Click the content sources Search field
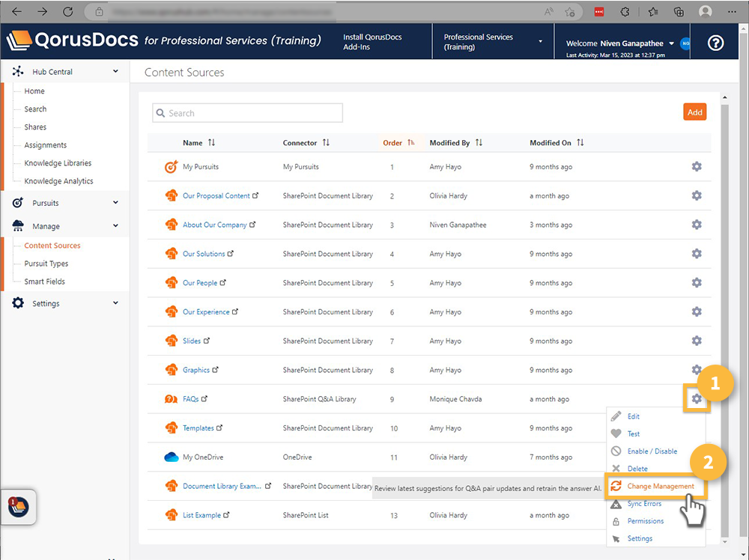The height and width of the screenshot is (560, 749). point(247,113)
